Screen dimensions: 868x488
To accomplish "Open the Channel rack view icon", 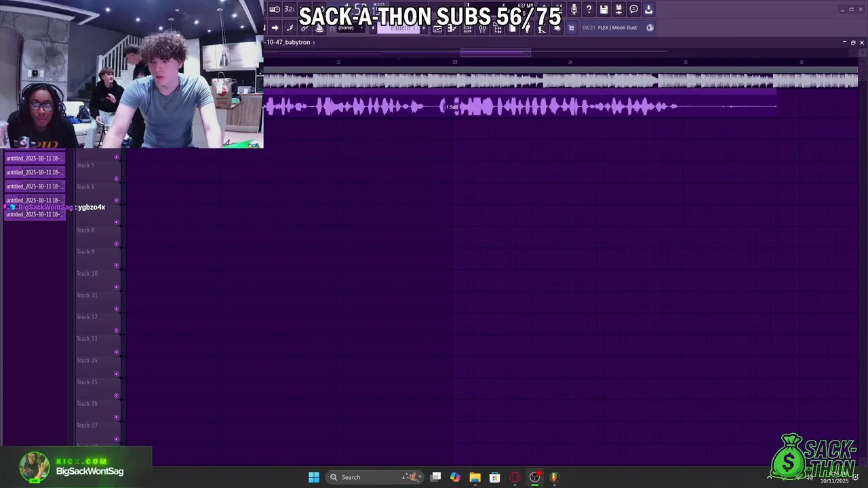I will click(467, 28).
